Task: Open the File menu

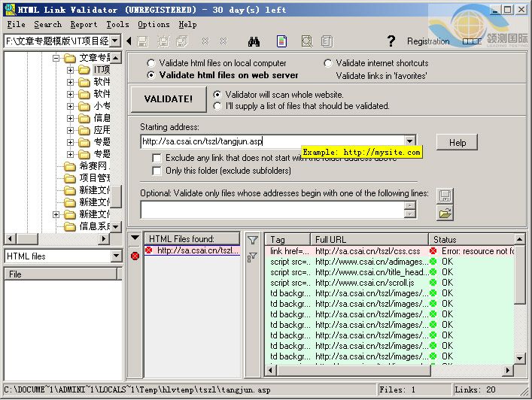Action: [x=16, y=24]
